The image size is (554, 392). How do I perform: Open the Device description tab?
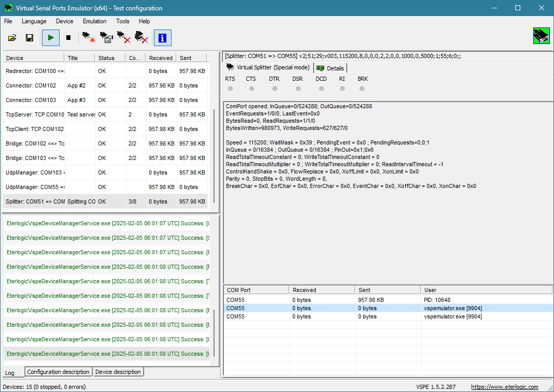(x=118, y=372)
